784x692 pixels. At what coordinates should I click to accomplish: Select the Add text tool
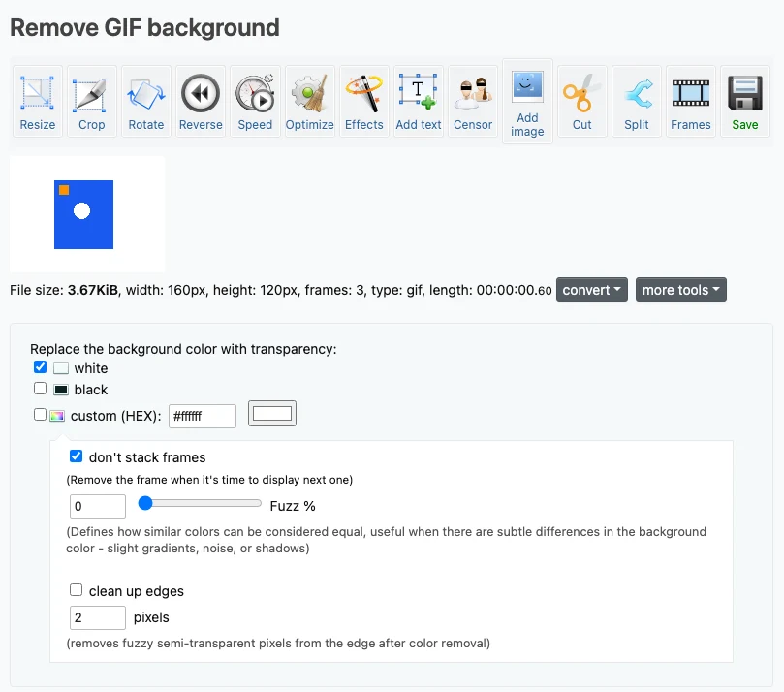pyautogui.click(x=419, y=102)
